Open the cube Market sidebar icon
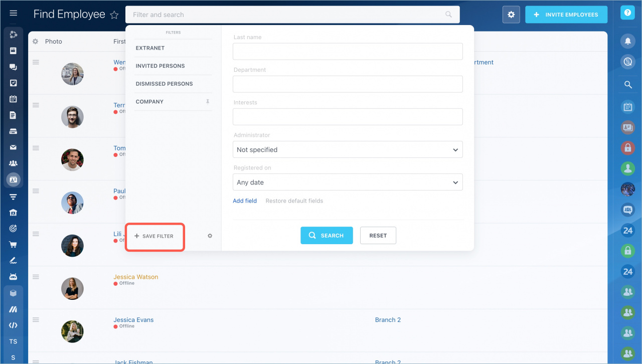Image resolution: width=642 pixels, height=364 pixels. pos(14,293)
